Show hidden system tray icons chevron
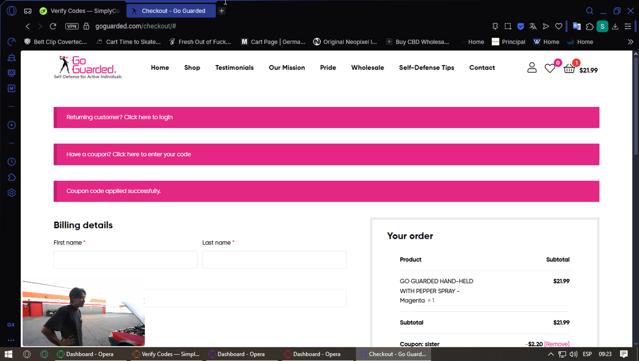Image resolution: width=639 pixels, height=361 pixels. (550, 354)
